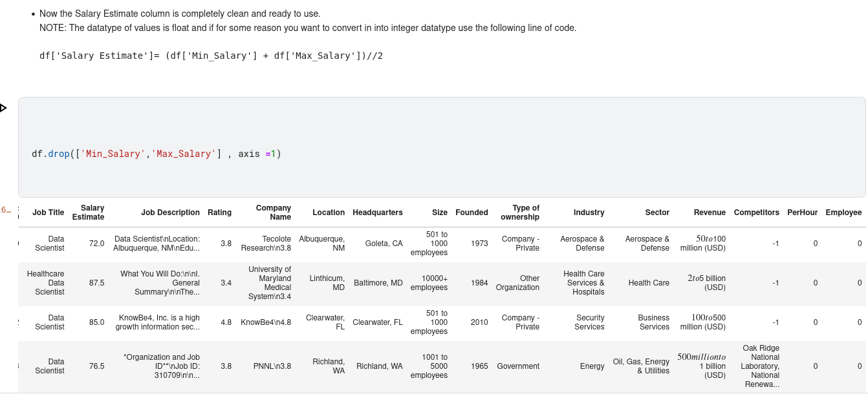Click the Healthcare Data Scientist job title cell
Viewport: 868px width, 396px height.
pyautogui.click(x=46, y=283)
